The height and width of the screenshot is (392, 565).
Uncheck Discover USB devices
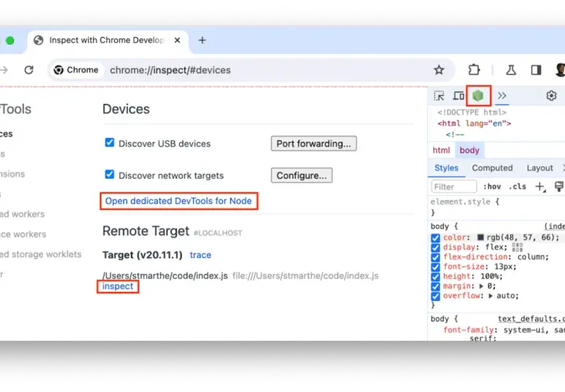click(x=110, y=143)
